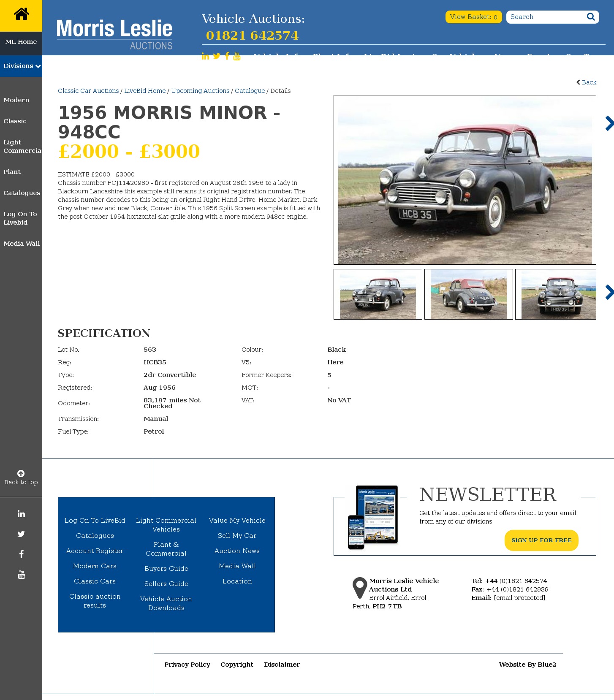The height and width of the screenshot is (700, 614).
Task: Open Account Register footer link
Action: click(95, 551)
